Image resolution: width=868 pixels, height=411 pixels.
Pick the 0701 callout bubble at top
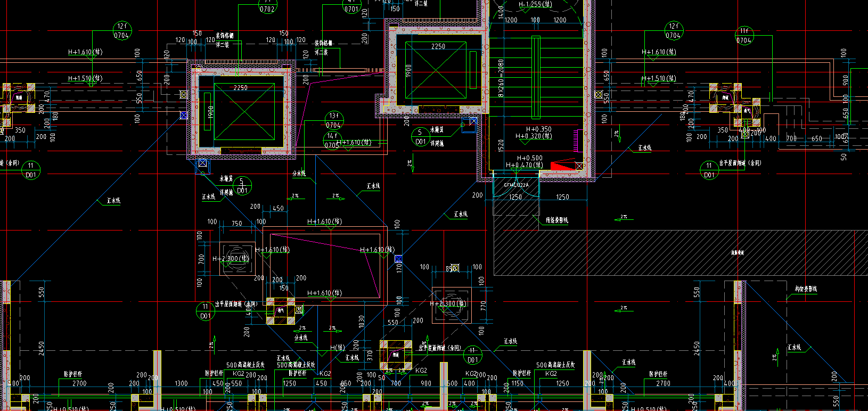(x=351, y=5)
